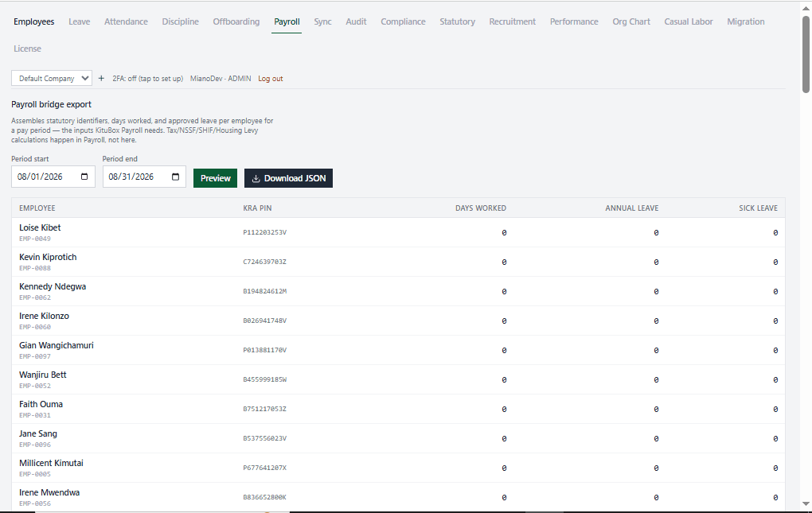Viewport: 812px width, 513px height.
Task: Click the Log out link
Action: [271, 79]
